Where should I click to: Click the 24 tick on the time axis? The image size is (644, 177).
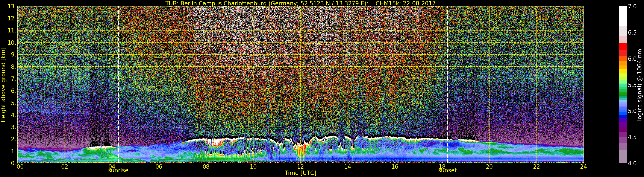point(583,167)
